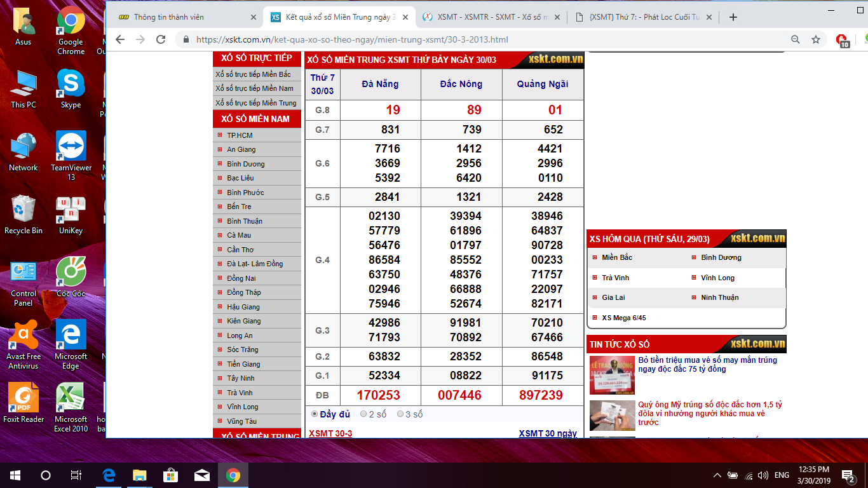This screenshot has width=868, height=488.
Task: Open a new browser tab
Action: click(x=733, y=17)
